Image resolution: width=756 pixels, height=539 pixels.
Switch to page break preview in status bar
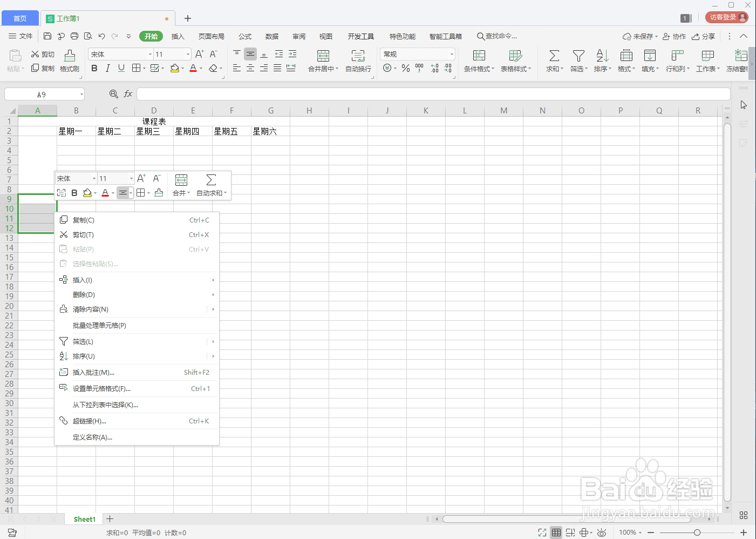pos(570,533)
